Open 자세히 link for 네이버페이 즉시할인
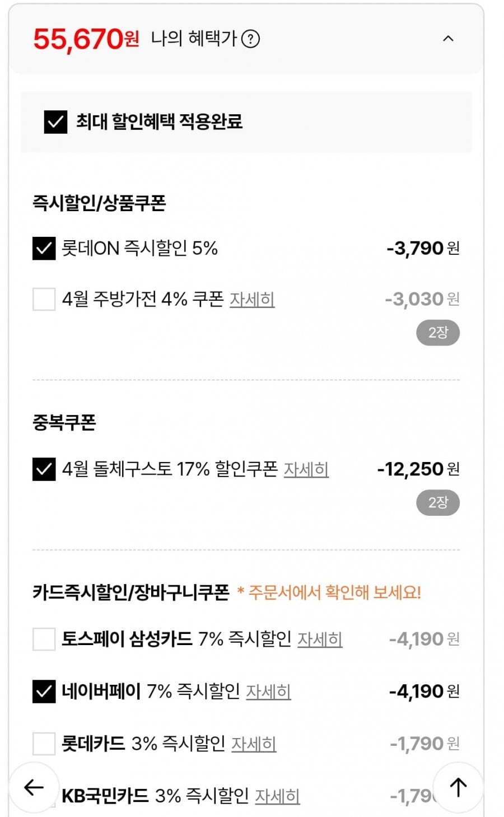The image size is (504, 817). pos(268,692)
